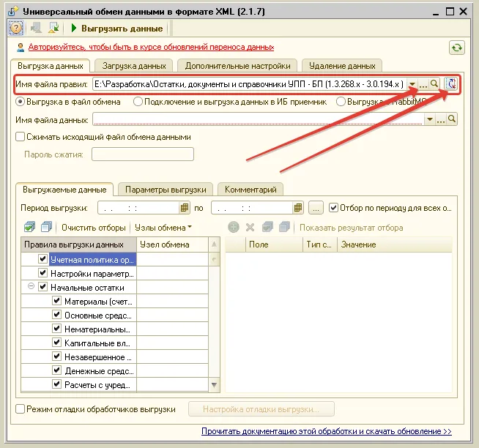
Task: Collapse the Начальные остатки tree node
Action: pos(31,287)
